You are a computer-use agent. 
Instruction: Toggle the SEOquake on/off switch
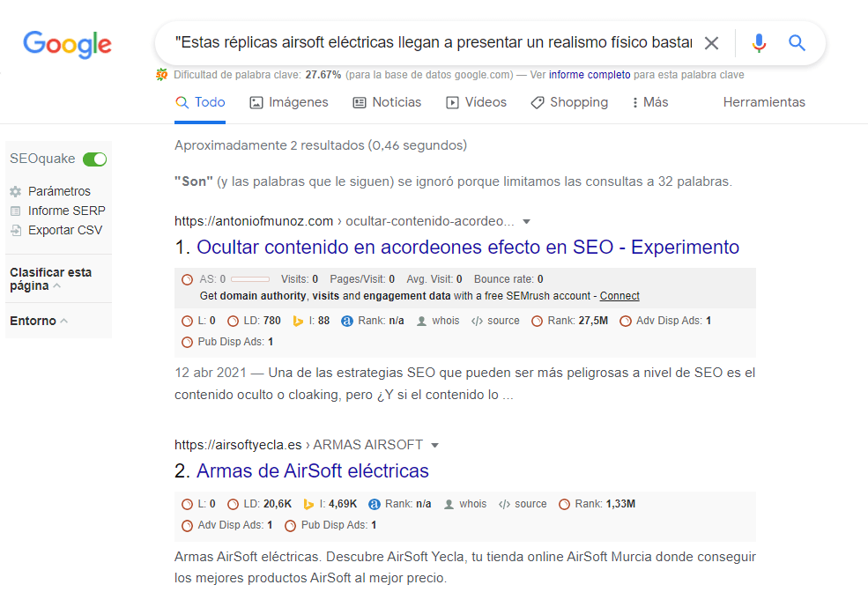pyautogui.click(x=93, y=159)
